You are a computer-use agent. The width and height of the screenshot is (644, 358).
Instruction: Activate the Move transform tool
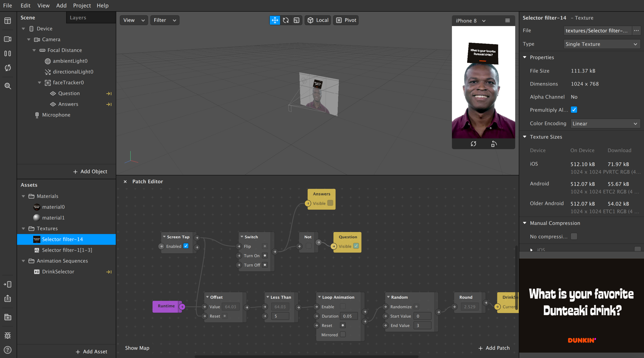click(275, 20)
